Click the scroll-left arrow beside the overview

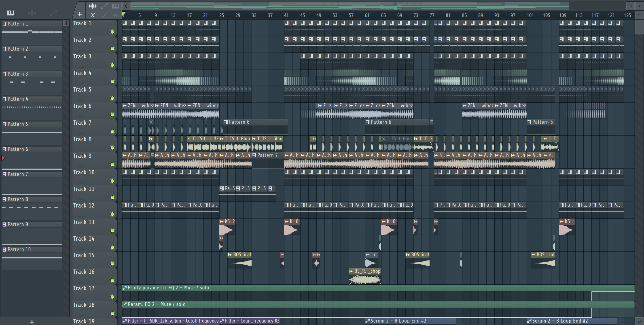pos(126,6)
